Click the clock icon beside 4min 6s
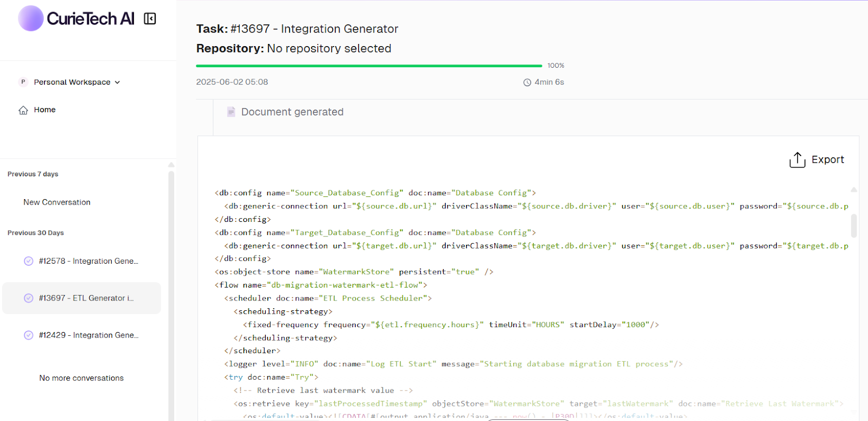 point(527,82)
